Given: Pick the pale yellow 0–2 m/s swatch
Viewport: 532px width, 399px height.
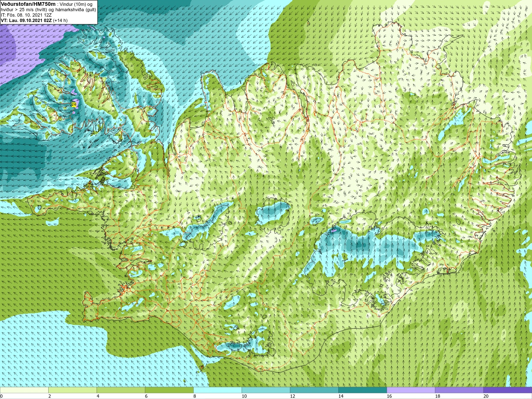Looking at the screenshot, I should pyautogui.click(x=24, y=390).
